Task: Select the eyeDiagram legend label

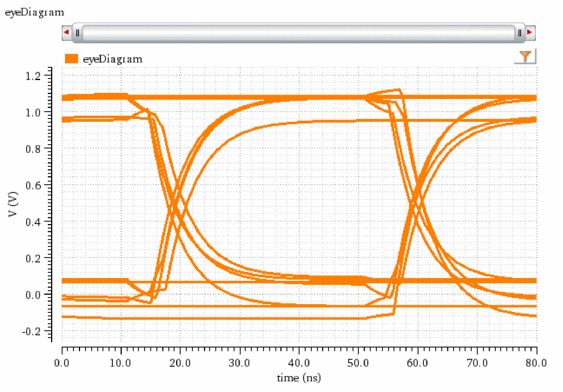Action: click(x=112, y=58)
